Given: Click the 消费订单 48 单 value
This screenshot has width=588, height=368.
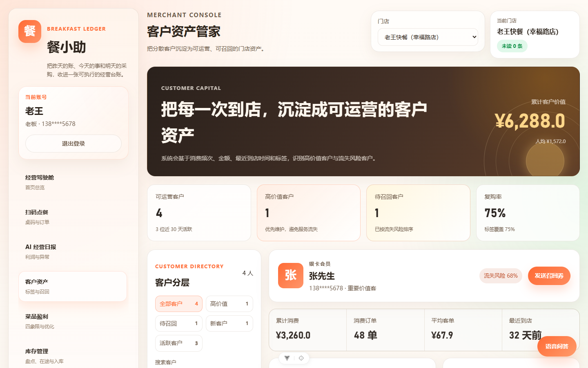Looking at the screenshot, I should 365,335.
